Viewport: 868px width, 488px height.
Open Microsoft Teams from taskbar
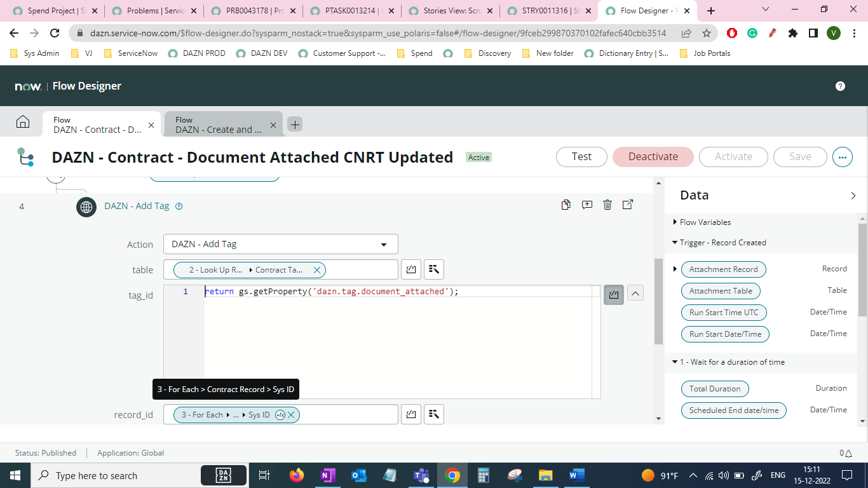tap(421, 475)
